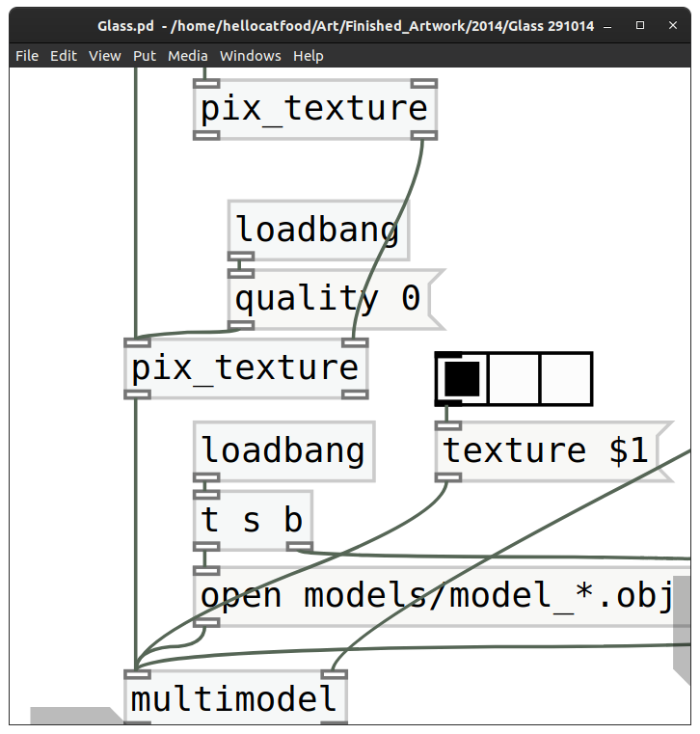Maximize the Glass.pd window
This screenshot has width=700, height=734.
640,25
